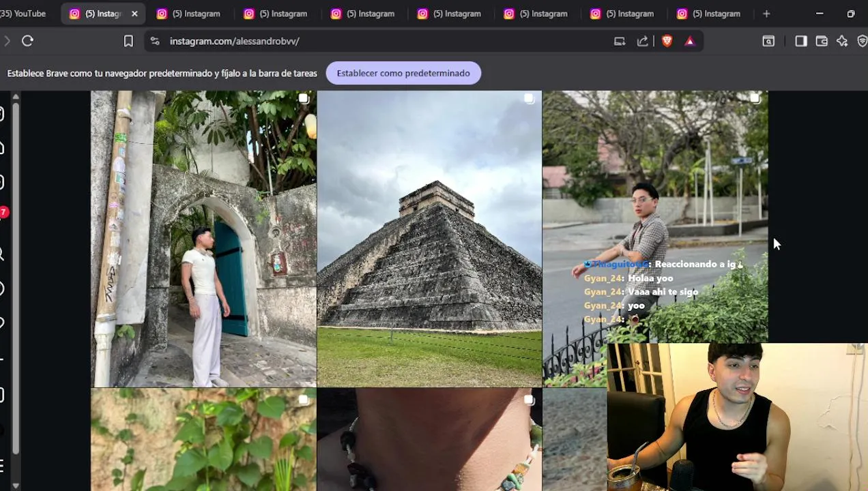Image resolution: width=868 pixels, height=491 pixels.
Task: Click carousel icon on the green leaves post
Action: [304, 400]
